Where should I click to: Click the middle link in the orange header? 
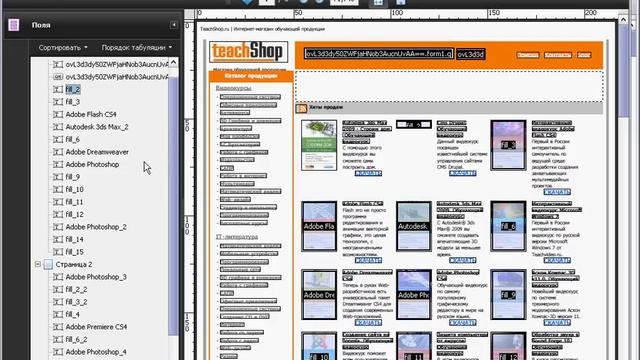(558, 55)
